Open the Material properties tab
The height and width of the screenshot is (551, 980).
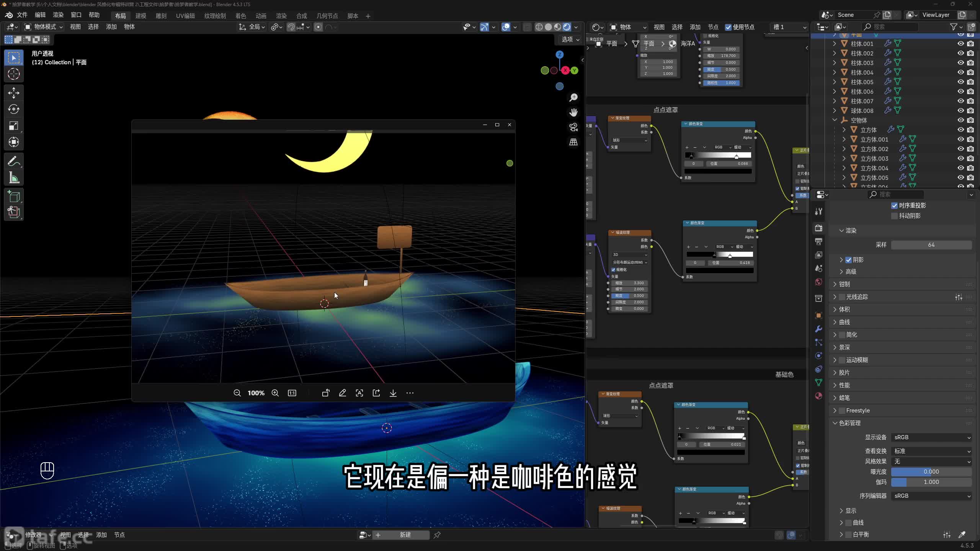819,396
